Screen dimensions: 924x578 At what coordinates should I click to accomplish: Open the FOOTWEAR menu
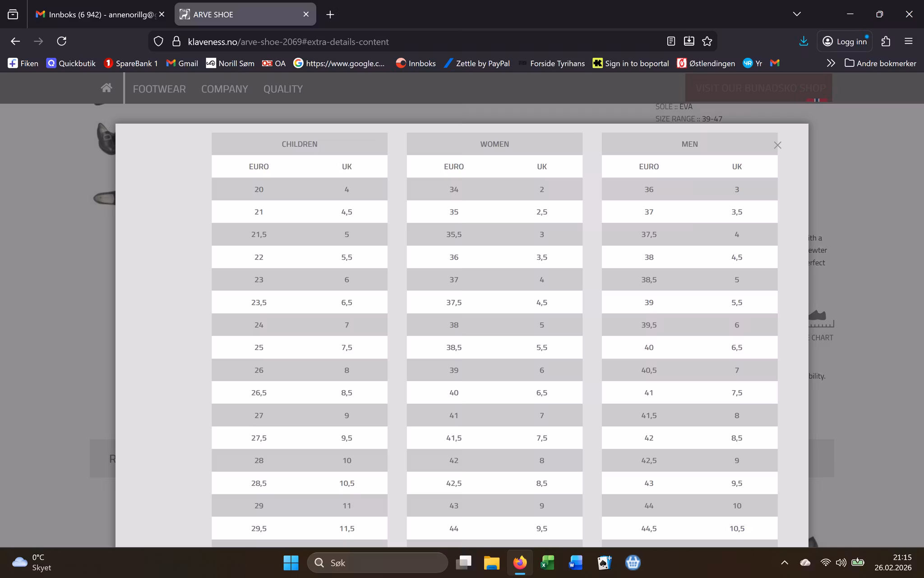click(159, 89)
